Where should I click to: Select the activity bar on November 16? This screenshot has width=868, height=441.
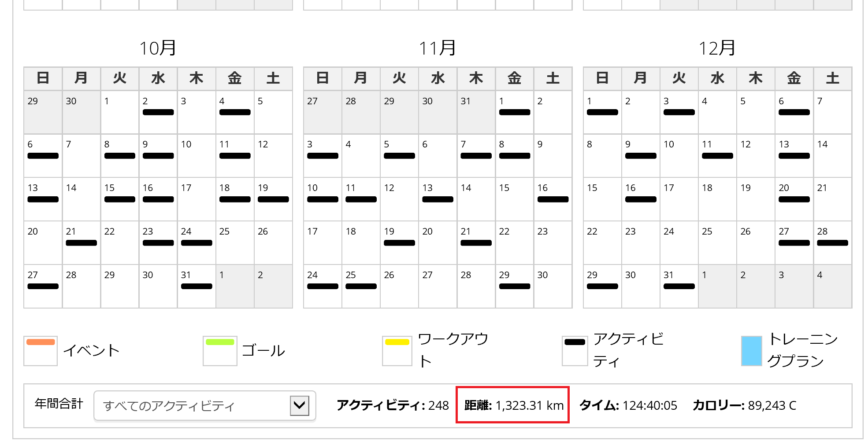pos(553,199)
